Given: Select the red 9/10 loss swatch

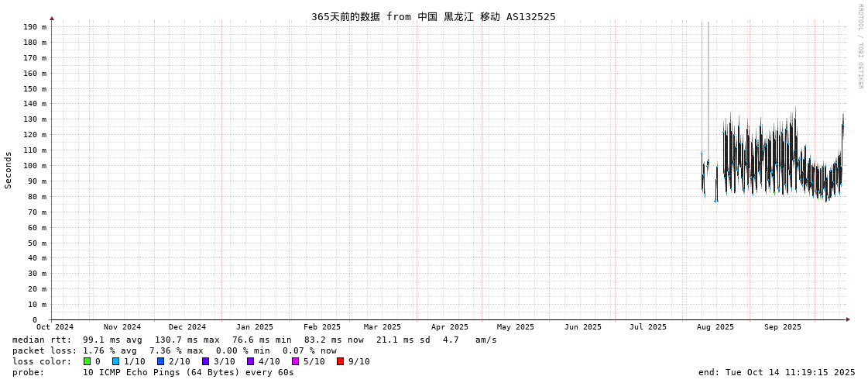Looking at the screenshot, I should coord(340,361).
